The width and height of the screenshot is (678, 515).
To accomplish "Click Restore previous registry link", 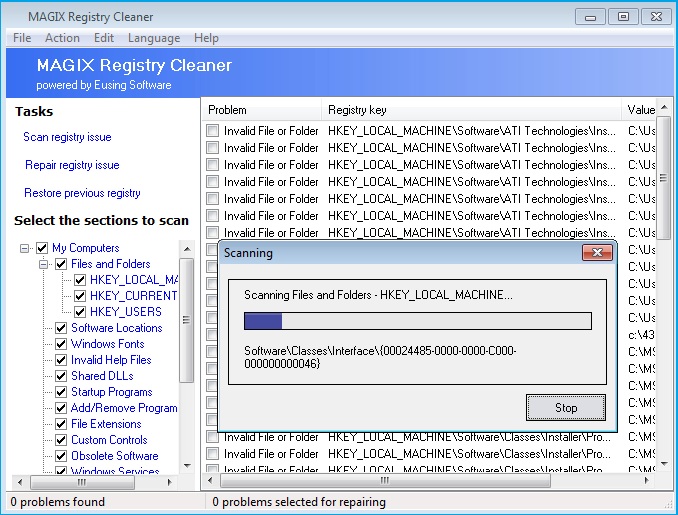I will point(82,193).
